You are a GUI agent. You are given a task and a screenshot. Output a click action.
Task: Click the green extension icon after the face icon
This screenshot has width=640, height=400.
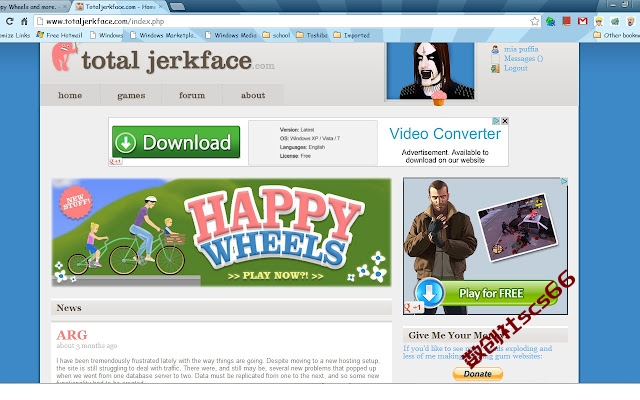(615, 21)
